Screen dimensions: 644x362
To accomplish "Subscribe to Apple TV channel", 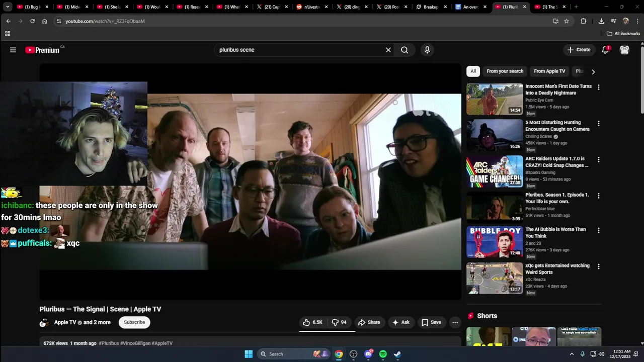I will [x=134, y=322].
